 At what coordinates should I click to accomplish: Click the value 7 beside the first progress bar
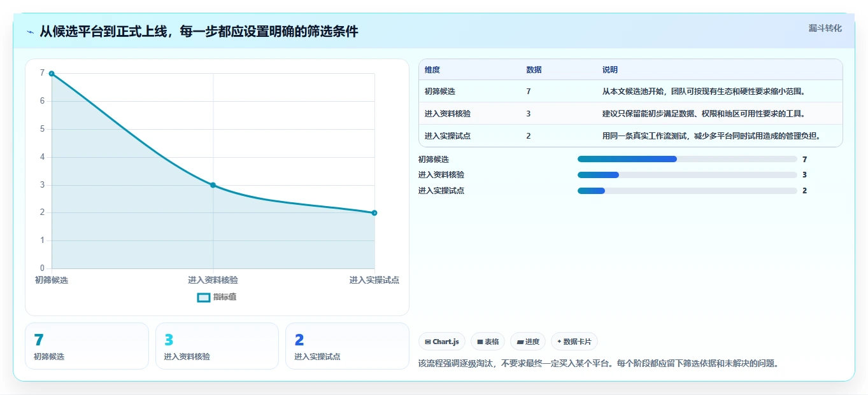(805, 160)
